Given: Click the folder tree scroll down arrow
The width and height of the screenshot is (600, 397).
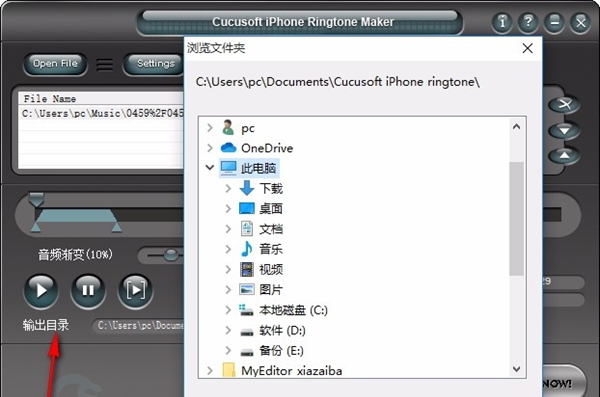Looking at the screenshot, I should (x=517, y=369).
